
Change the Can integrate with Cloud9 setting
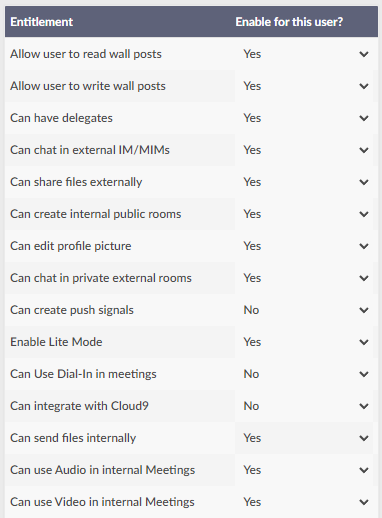point(304,406)
